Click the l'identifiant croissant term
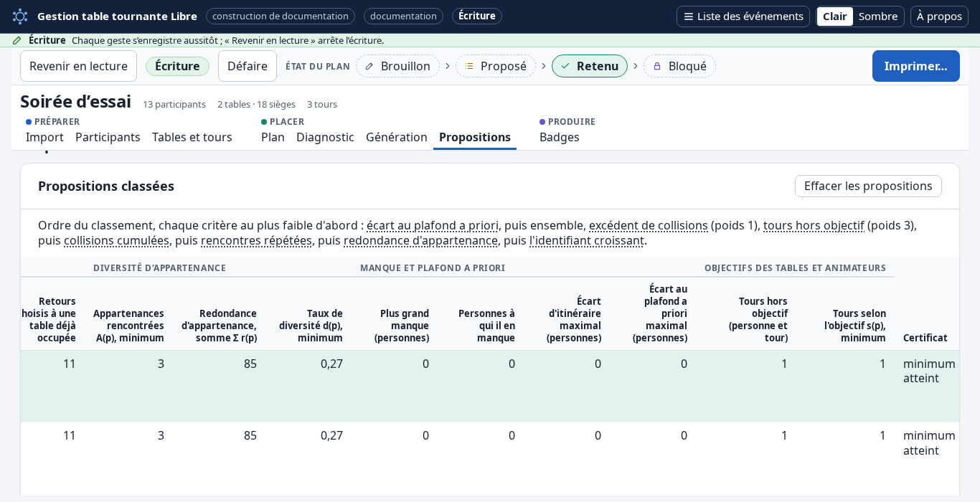This screenshot has width=980, height=502. pyautogui.click(x=587, y=240)
